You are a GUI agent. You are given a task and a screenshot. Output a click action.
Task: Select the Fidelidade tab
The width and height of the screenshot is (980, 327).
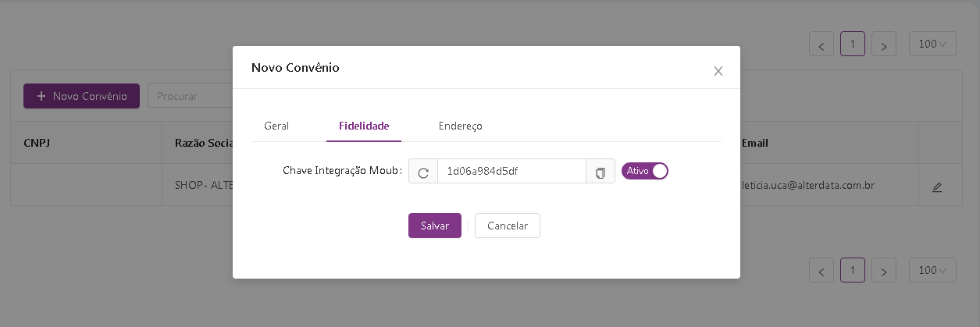pos(364,126)
